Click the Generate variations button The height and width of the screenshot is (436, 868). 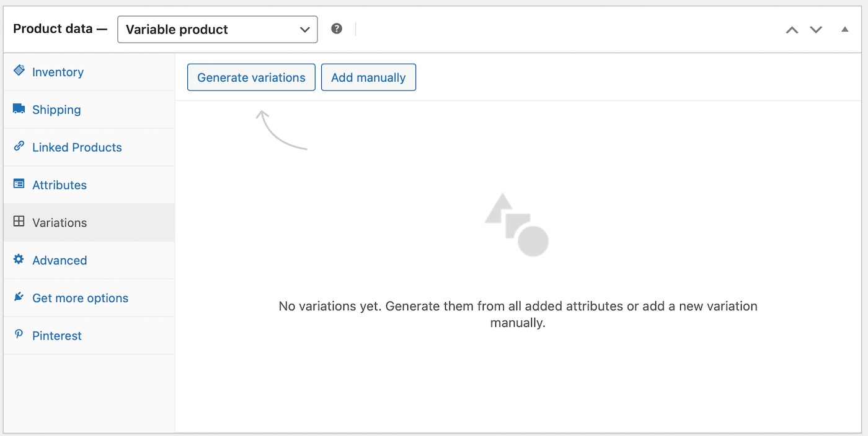pos(251,77)
